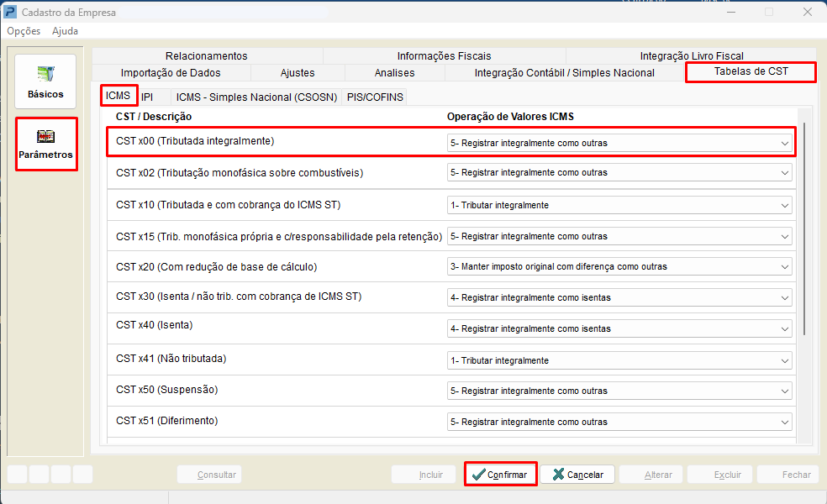Click the 'CST x40 (Isenta)' label
Image resolution: width=827 pixels, height=504 pixels.
coord(154,325)
